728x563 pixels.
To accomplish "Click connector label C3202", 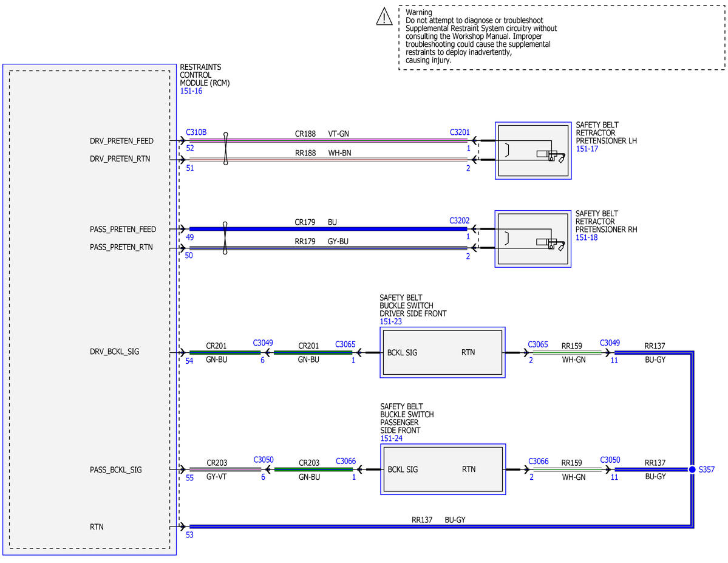I will tap(459, 220).
